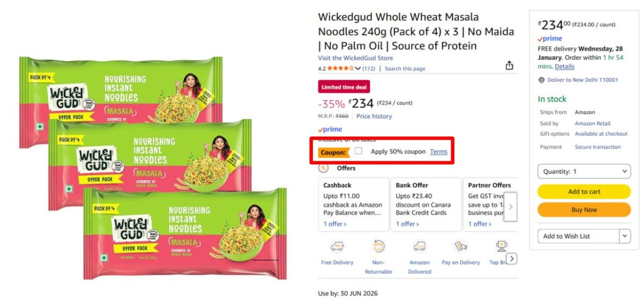Tick the Apply 50% coupon checkbox
The width and height of the screenshot is (644, 299).
(x=358, y=151)
